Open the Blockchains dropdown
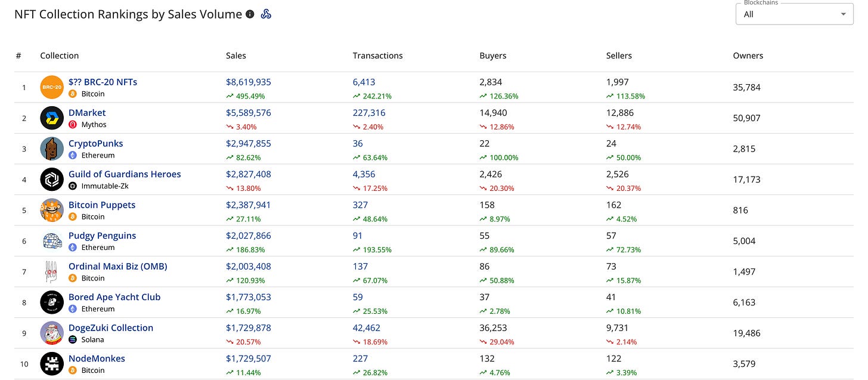 pyautogui.click(x=795, y=14)
